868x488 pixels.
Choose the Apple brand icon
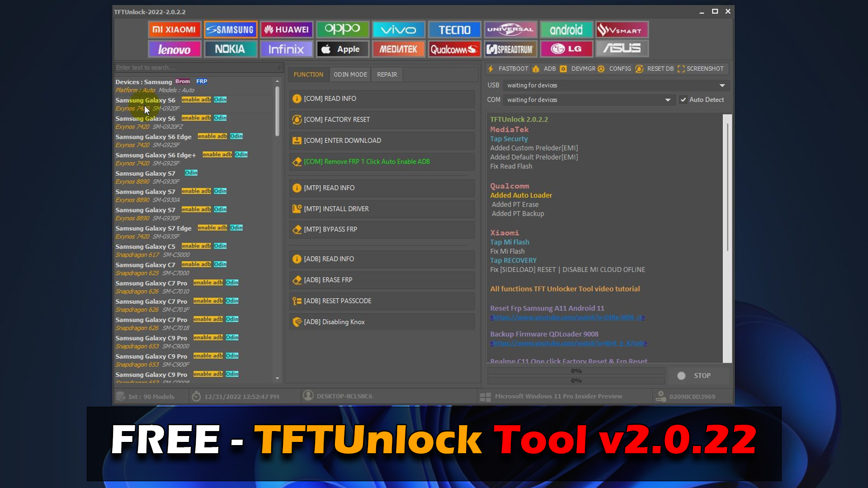coord(342,49)
